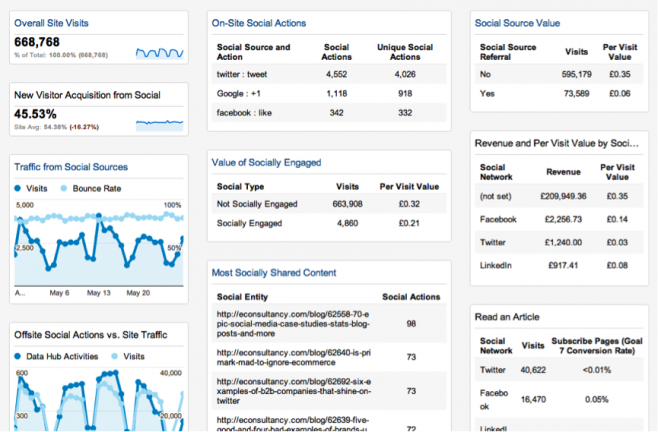Viewport: 658px width, 432px height.
Task: Click the 45.53% new visitor value
Action: click(x=35, y=114)
